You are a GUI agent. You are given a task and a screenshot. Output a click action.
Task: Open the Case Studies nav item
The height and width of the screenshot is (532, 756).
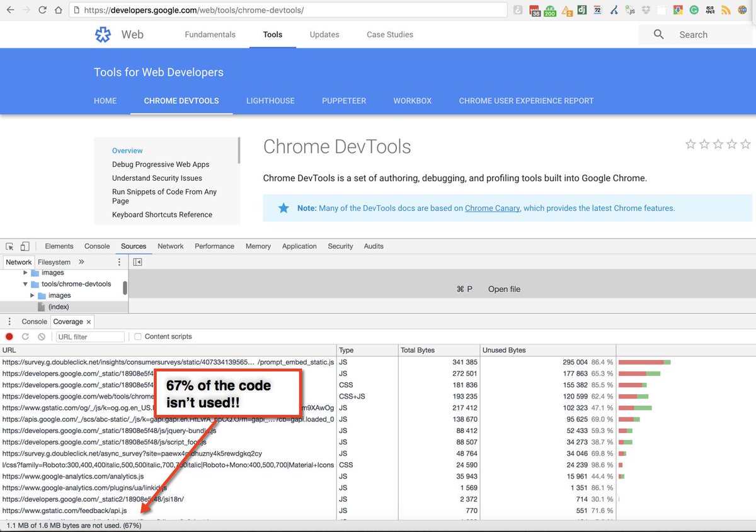coord(390,35)
